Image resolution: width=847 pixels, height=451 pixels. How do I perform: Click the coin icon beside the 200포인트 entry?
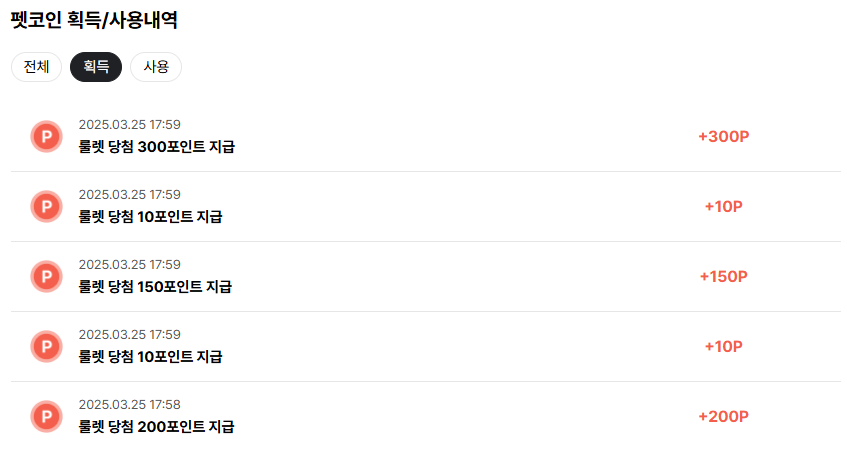[46, 416]
